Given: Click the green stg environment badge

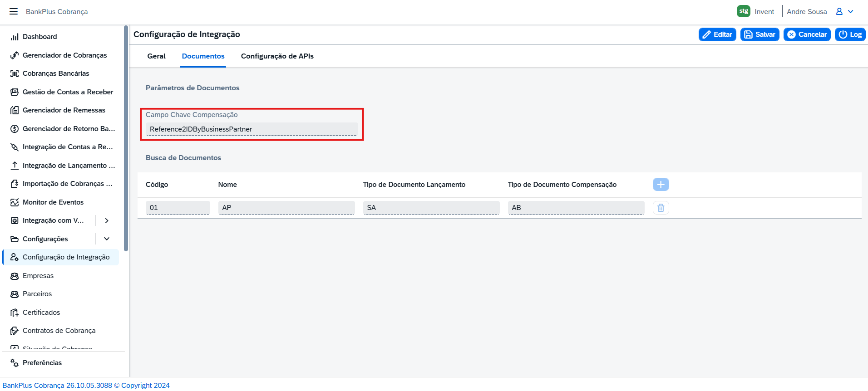Looking at the screenshot, I should click(743, 11).
